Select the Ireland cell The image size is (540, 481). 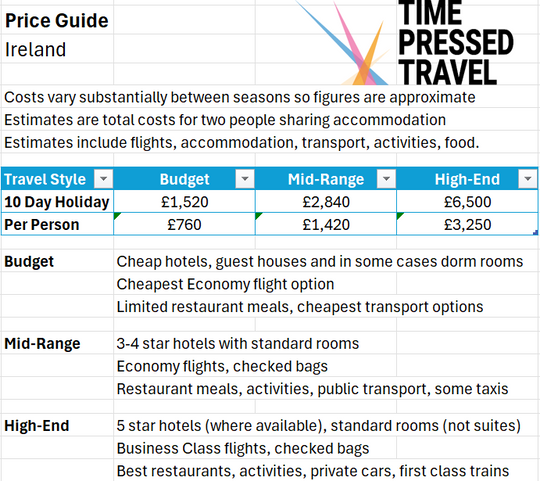click(x=57, y=49)
